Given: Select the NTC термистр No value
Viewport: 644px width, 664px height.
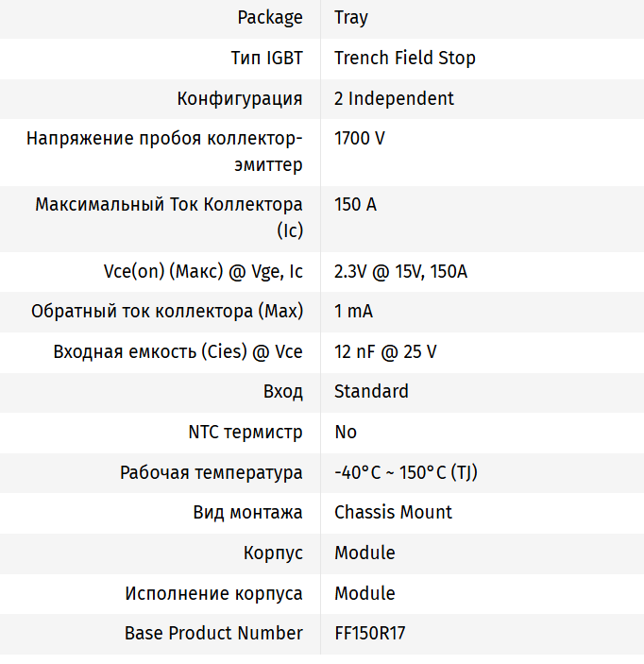Looking at the screenshot, I should point(346,432).
